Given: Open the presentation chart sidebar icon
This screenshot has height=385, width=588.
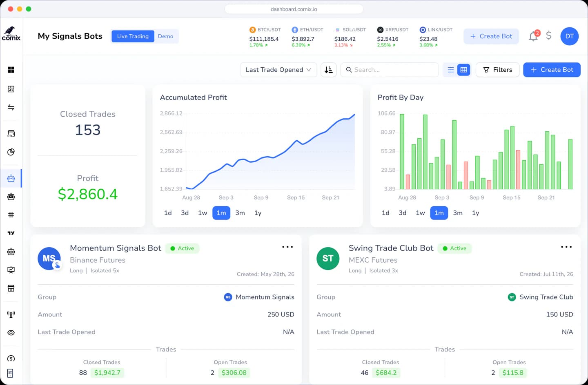Looking at the screenshot, I should [11, 270].
